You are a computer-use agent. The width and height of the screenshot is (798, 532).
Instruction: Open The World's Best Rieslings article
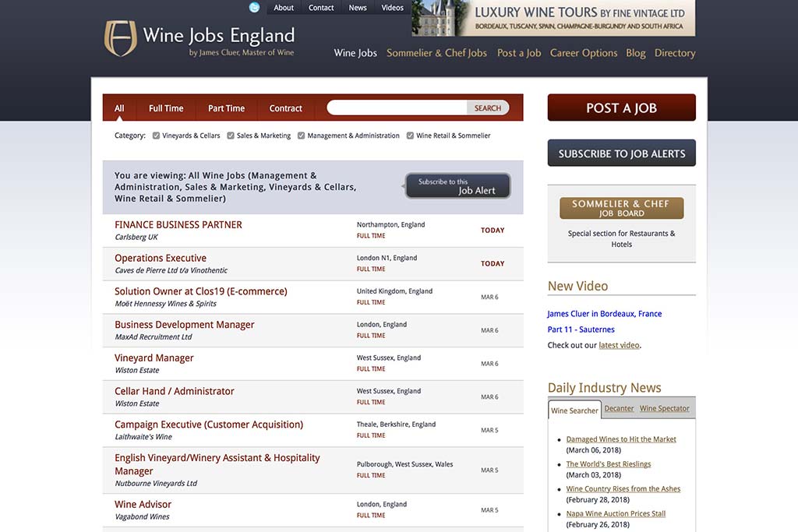[608, 464]
